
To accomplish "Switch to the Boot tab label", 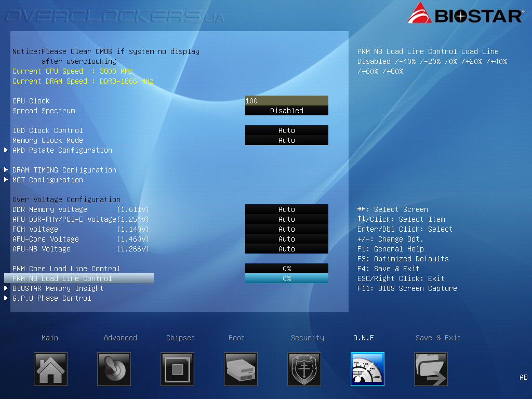I will click(236, 338).
